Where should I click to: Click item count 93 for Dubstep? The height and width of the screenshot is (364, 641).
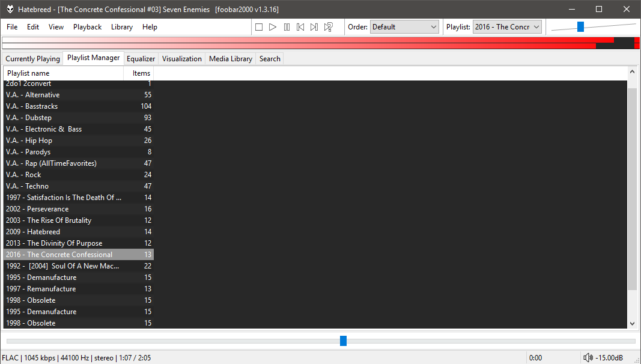point(148,118)
